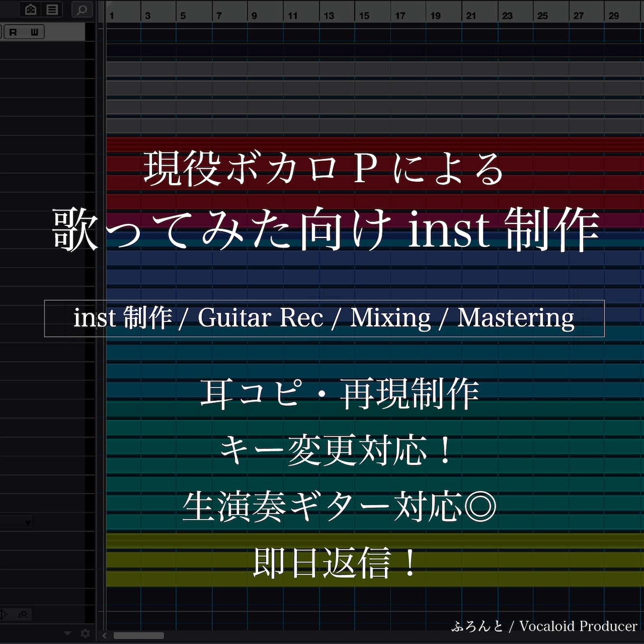
Task: Open the small triangle menu beside the gear
Action: (x=67, y=633)
